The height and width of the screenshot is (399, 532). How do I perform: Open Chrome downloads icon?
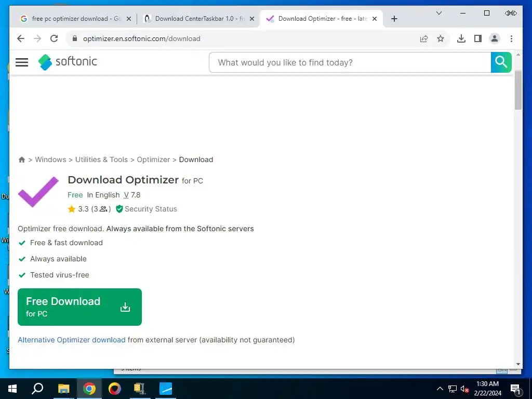click(461, 38)
